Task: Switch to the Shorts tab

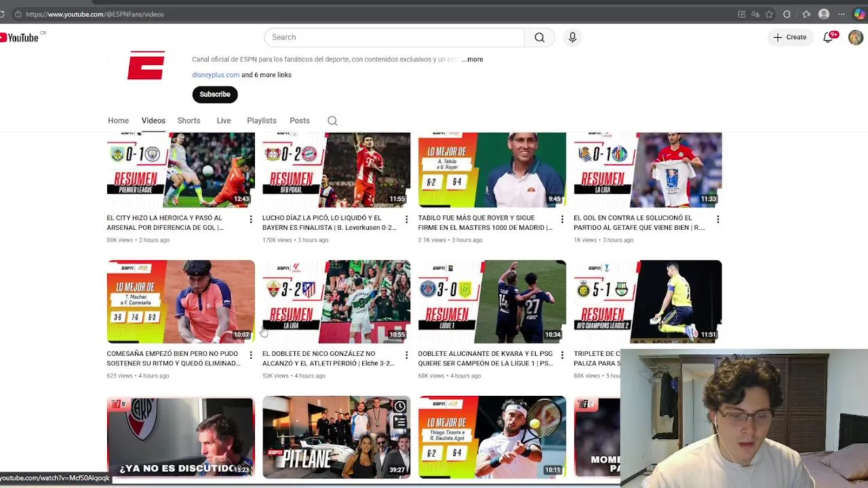Action: pyautogui.click(x=189, y=121)
